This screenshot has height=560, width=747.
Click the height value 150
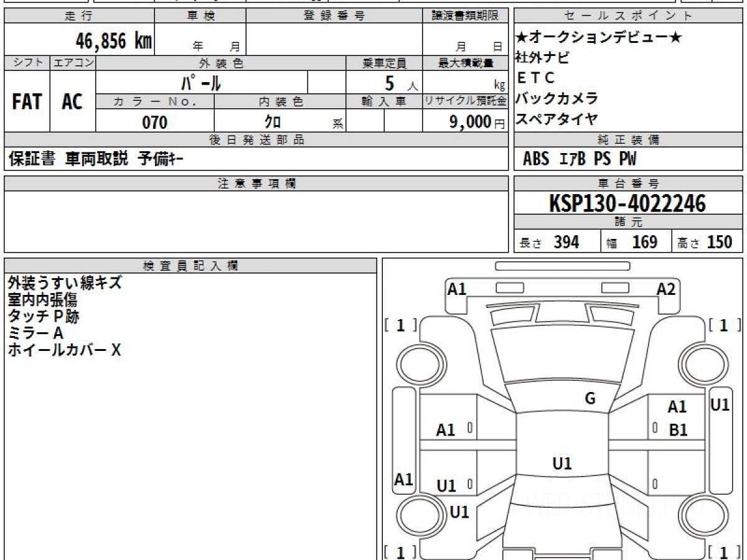tap(720, 242)
